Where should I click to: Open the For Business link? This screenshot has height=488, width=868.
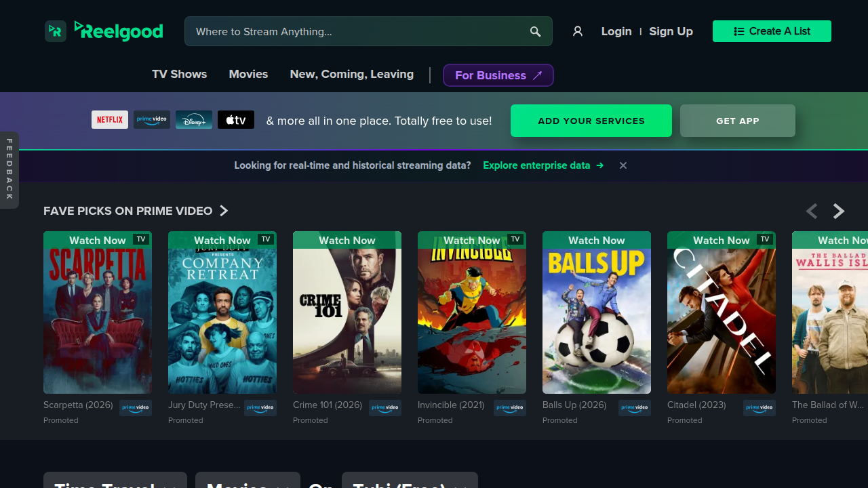point(498,75)
